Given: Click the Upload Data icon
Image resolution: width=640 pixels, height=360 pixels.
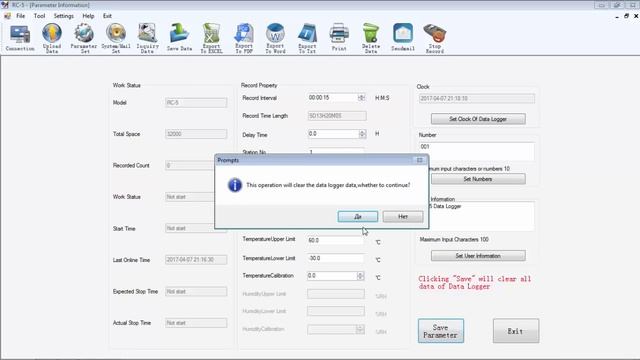Looking at the screenshot, I should (52, 38).
